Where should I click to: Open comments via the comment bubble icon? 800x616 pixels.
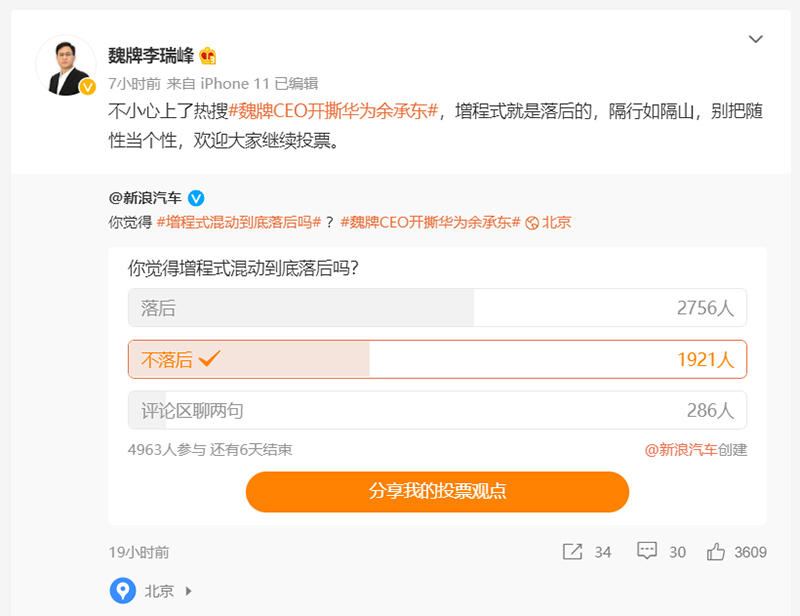[x=647, y=551]
